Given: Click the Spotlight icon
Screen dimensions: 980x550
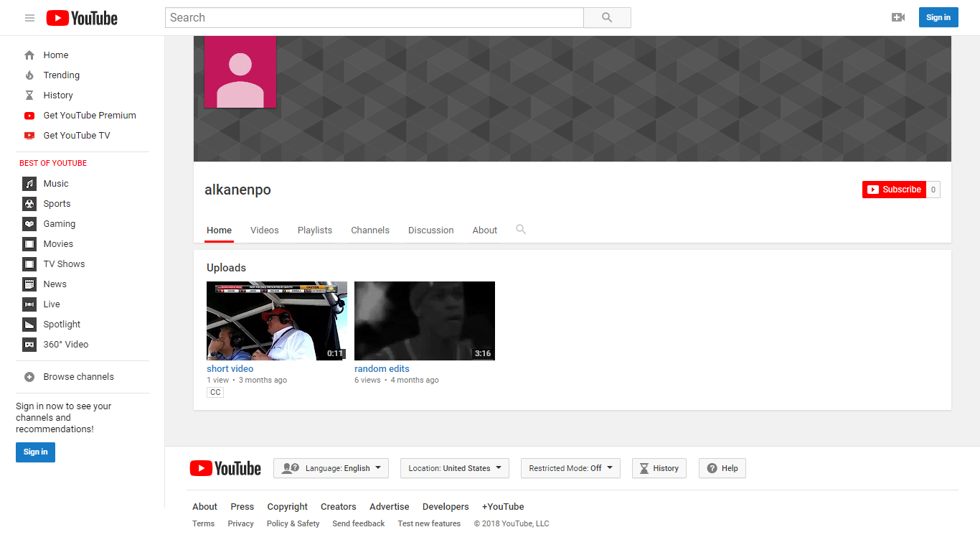Looking at the screenshot, I should [x=29, y=325].
